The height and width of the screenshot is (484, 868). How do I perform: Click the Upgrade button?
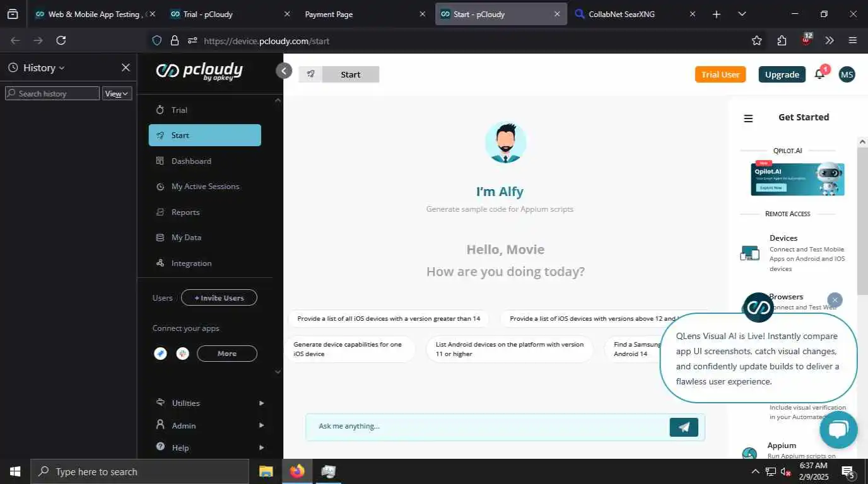pos(782,74)
